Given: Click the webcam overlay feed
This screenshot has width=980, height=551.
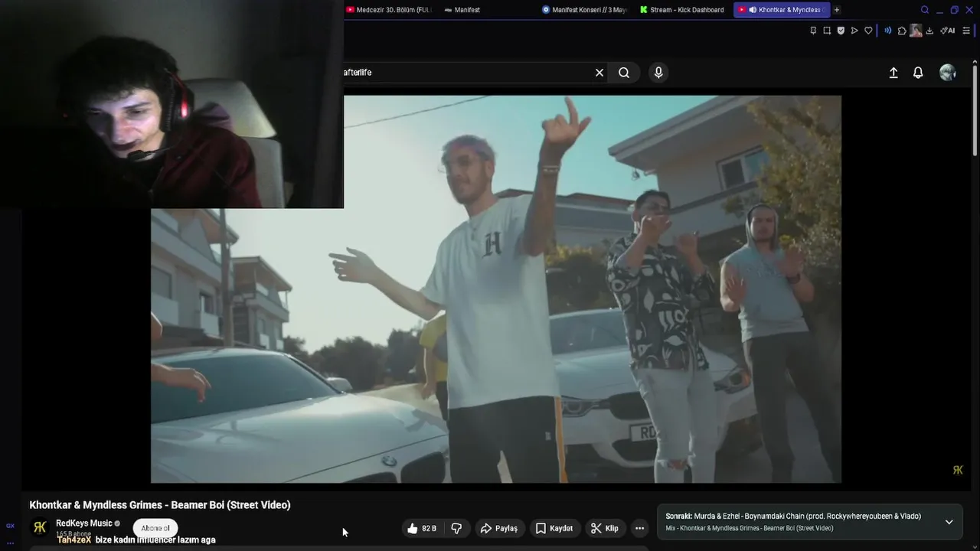Looking at the screenshot, I should (x=171, y=104).
